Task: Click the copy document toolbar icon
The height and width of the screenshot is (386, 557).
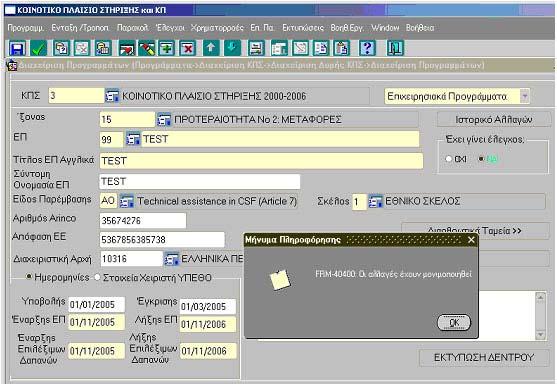Action: pos(321,48)
